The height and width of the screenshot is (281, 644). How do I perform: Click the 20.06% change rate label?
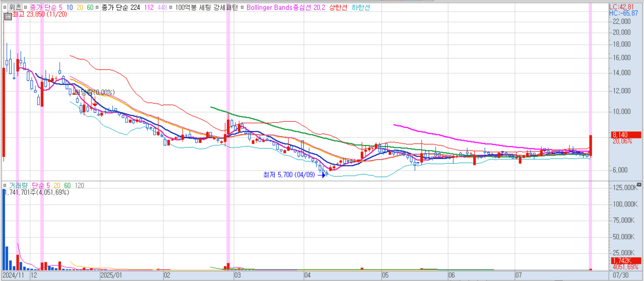coord(622,141)
